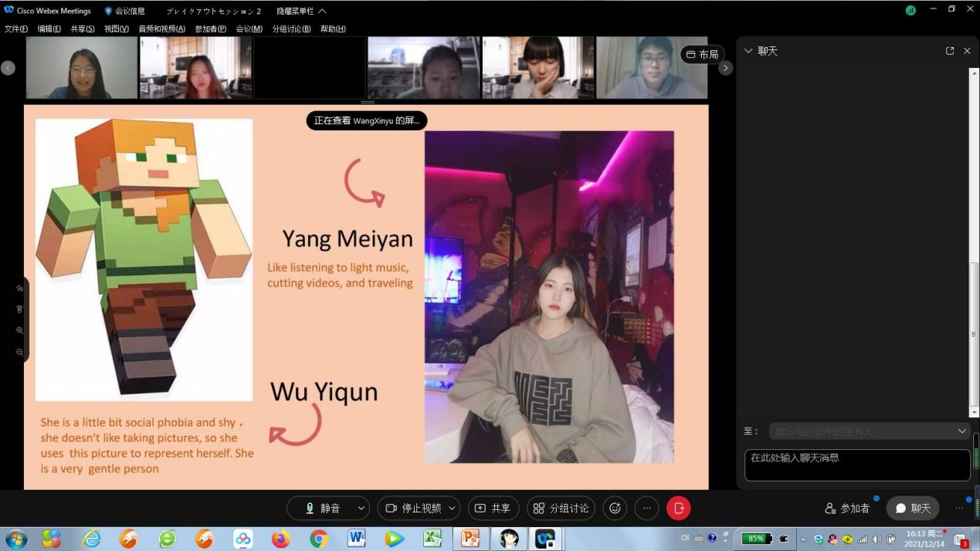This screenshot has width=980, height=551.
Task: Toggle mute with the 静音 button
Action: tap(322, 509)
